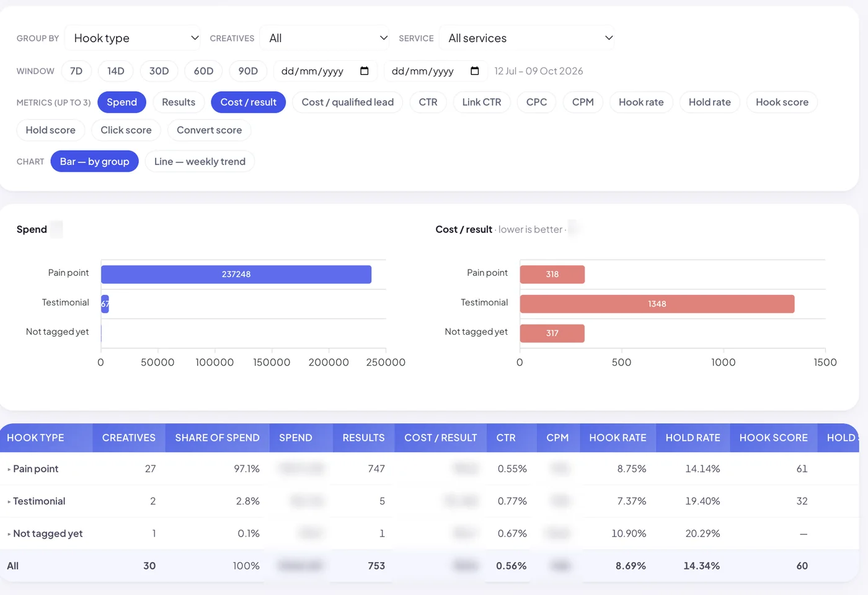Sort by the HOOK RATE column header
The image size is (868, 595).
[618, 438]
